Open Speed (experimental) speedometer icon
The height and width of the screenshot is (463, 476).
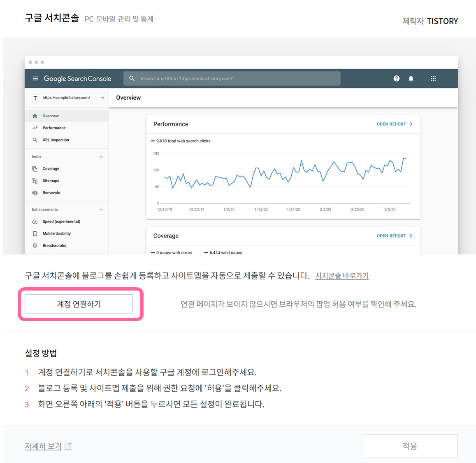[35, 221]
